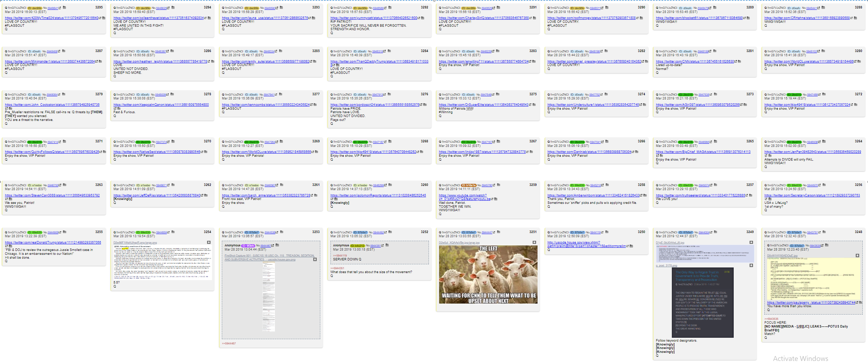Click the folder icon in post 3250 header

point(607,232)
